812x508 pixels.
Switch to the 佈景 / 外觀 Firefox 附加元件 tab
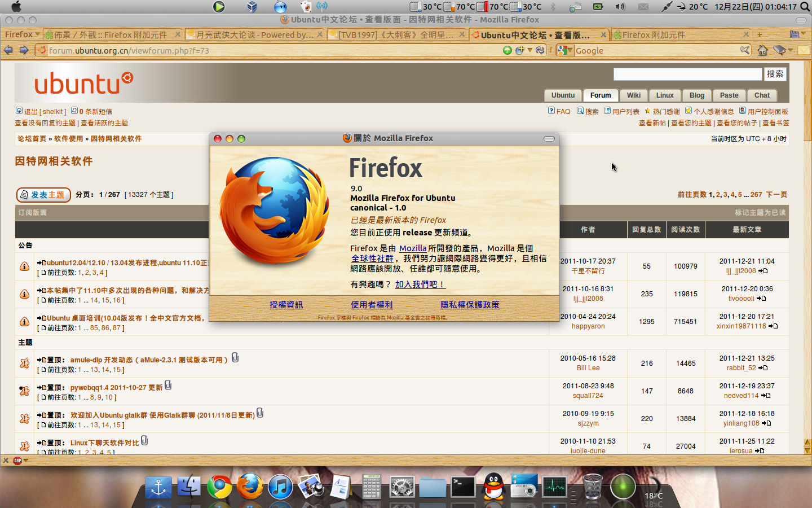(113, 34)
